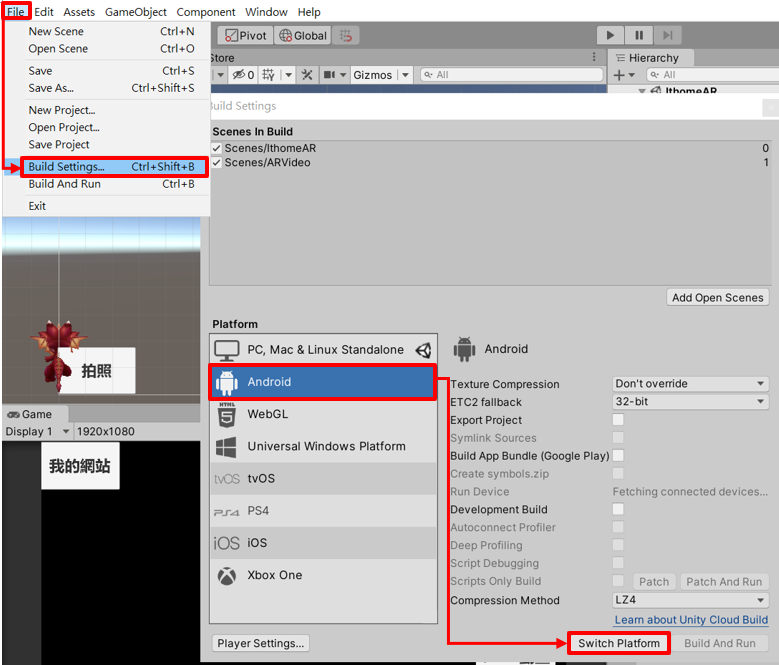The width and height of the screenshot is (779, 665).
Task: Open the File menu
Action: point(16,11)
